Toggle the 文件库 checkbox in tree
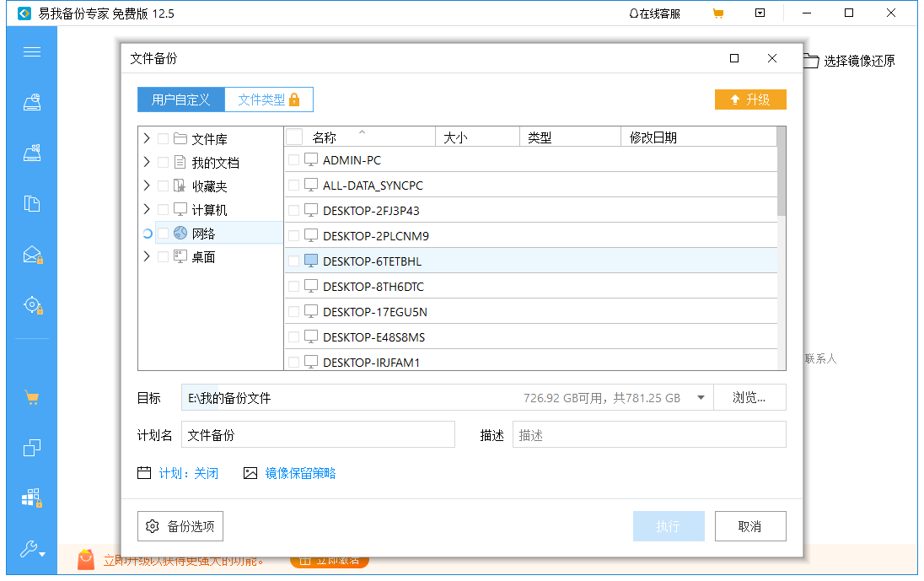Viewport: 924px width, 581px height. [166, 137]
